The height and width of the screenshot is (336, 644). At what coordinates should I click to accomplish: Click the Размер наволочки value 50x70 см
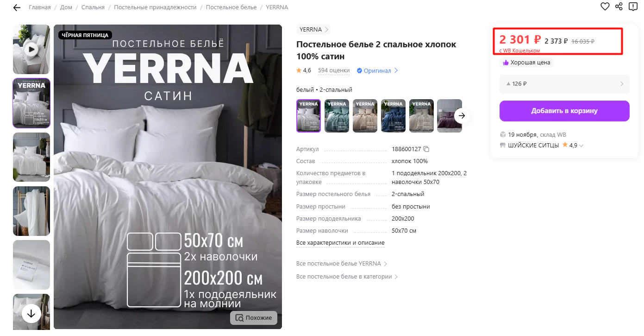tap(404, 231)
